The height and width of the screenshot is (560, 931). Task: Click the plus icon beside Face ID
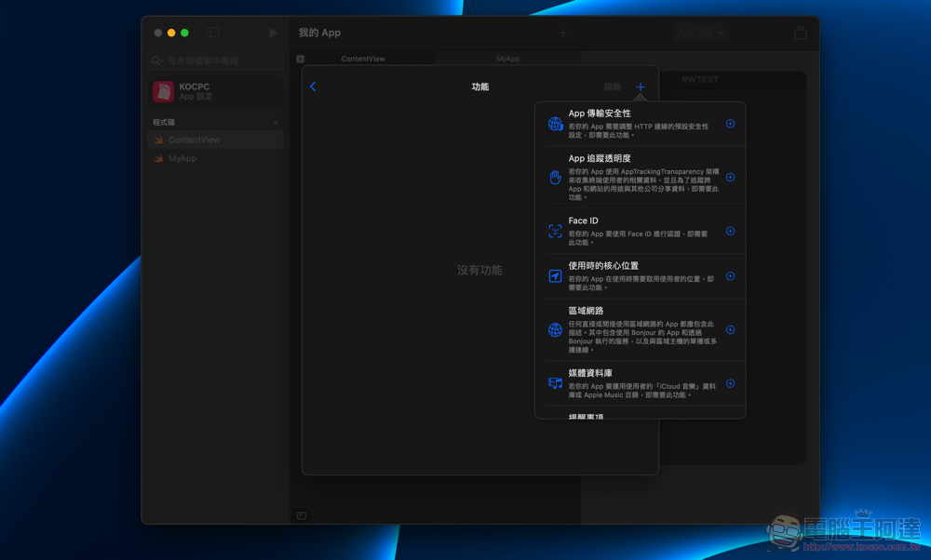click(730, 232)
